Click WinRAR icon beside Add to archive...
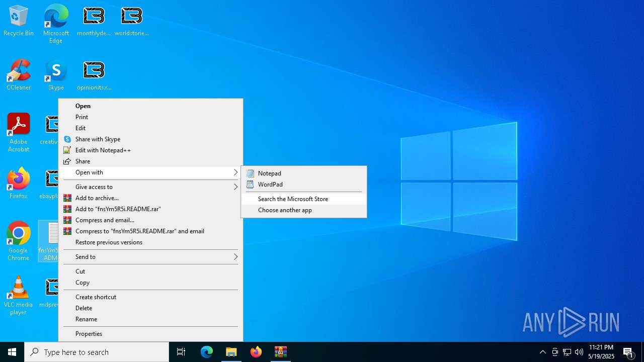Screen dimensions: 644x362 (67, 198)
